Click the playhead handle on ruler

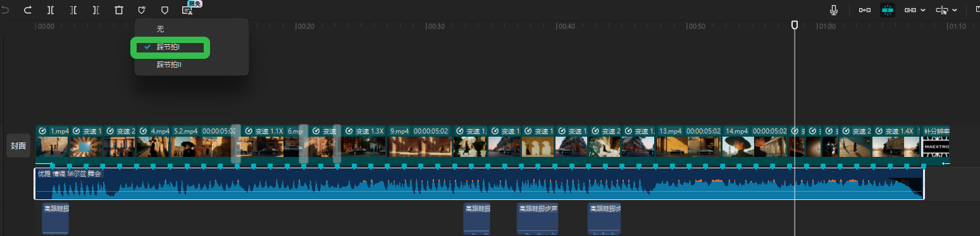click(795, 25)
